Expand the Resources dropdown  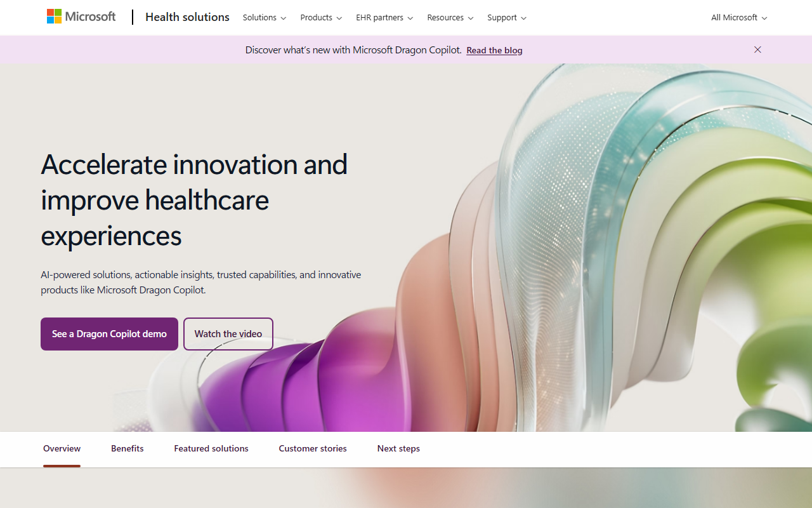450,18
